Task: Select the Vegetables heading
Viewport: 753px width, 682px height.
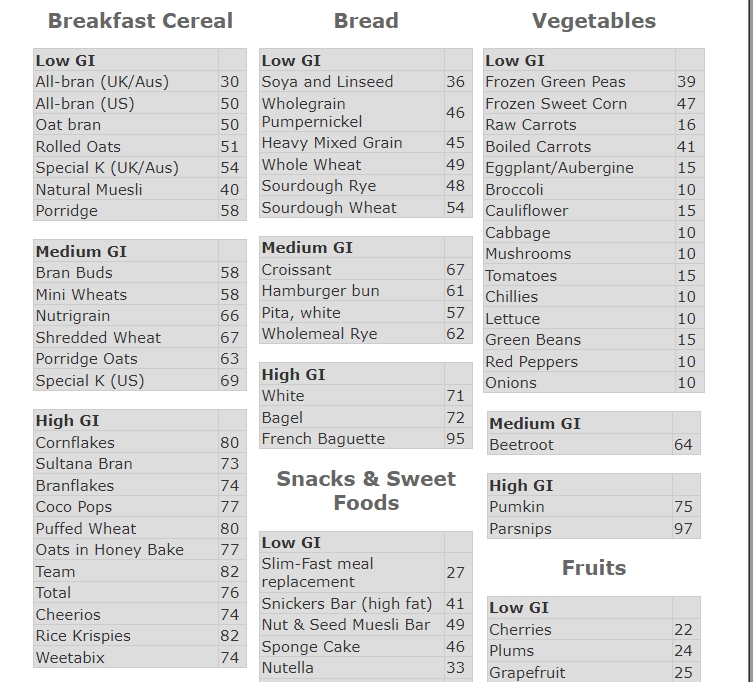Action: point(594,21)
